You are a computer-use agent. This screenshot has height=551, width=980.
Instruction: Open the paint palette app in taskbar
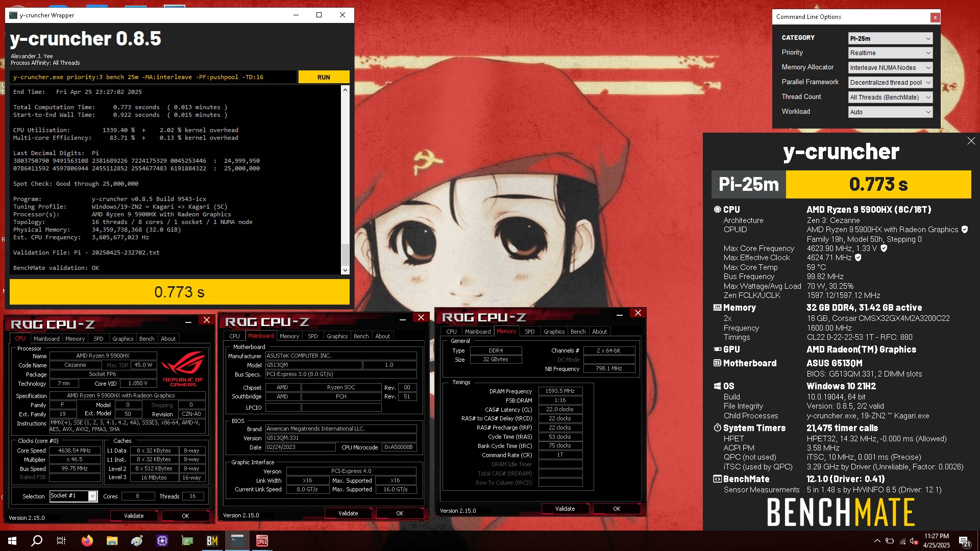[x=137, y=541]
